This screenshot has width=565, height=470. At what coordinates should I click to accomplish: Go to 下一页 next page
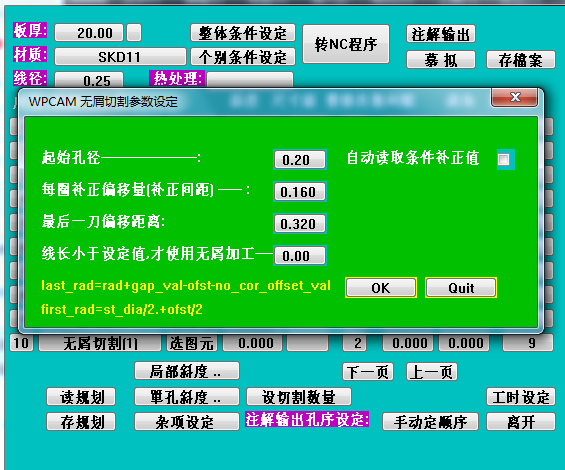point(368,372)
